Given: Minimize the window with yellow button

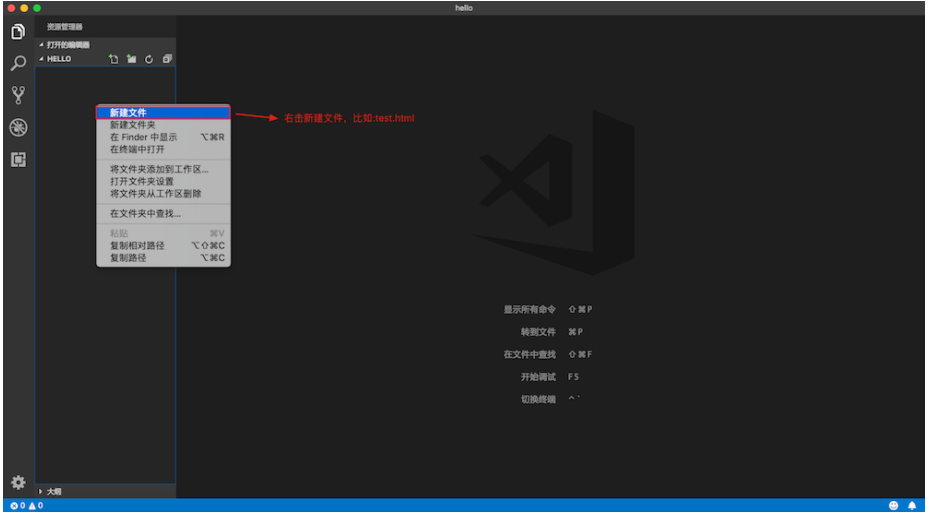Looking at the screenshot, I should tap(24, 8).
